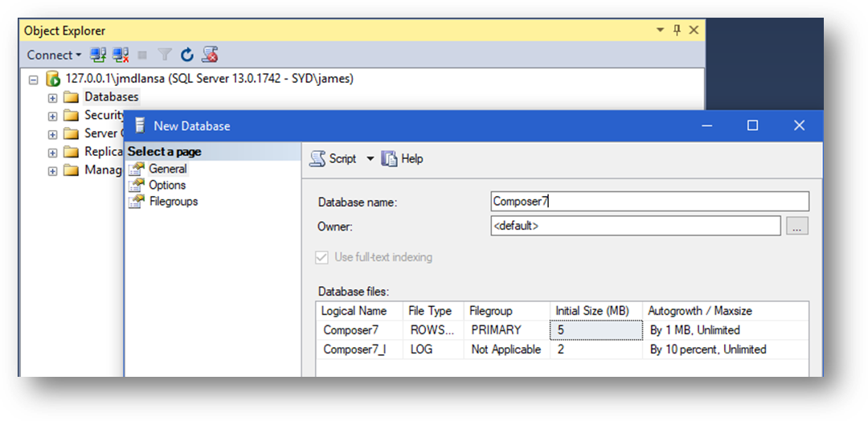Click the Disconnect server icon
This screenshot has width=868, height=421.
click(x=121, y=55)
